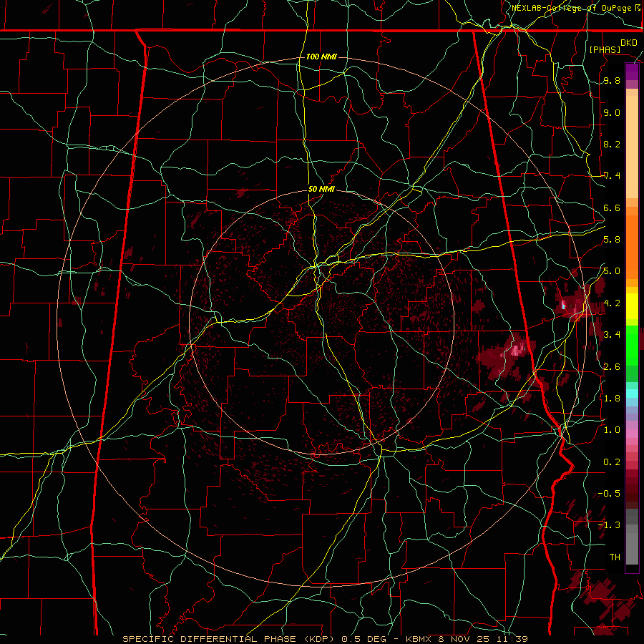Click the 9.0 value on the color scale

pos(612,112)
